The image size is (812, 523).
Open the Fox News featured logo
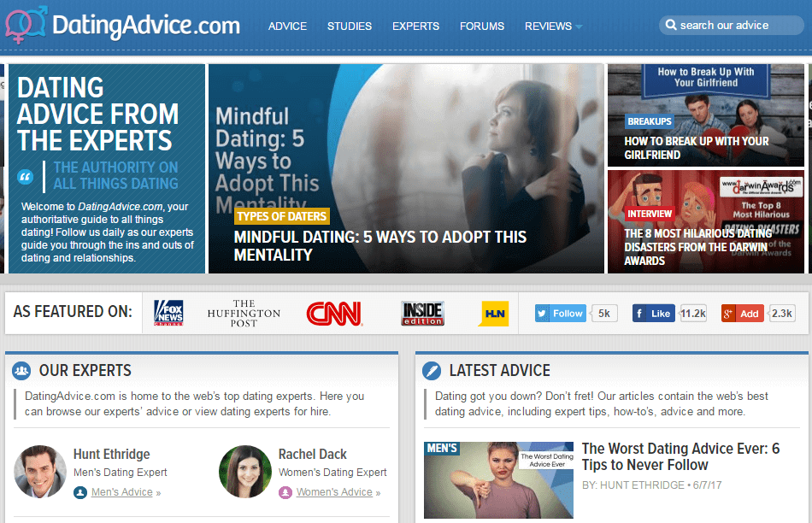(168, 314)
